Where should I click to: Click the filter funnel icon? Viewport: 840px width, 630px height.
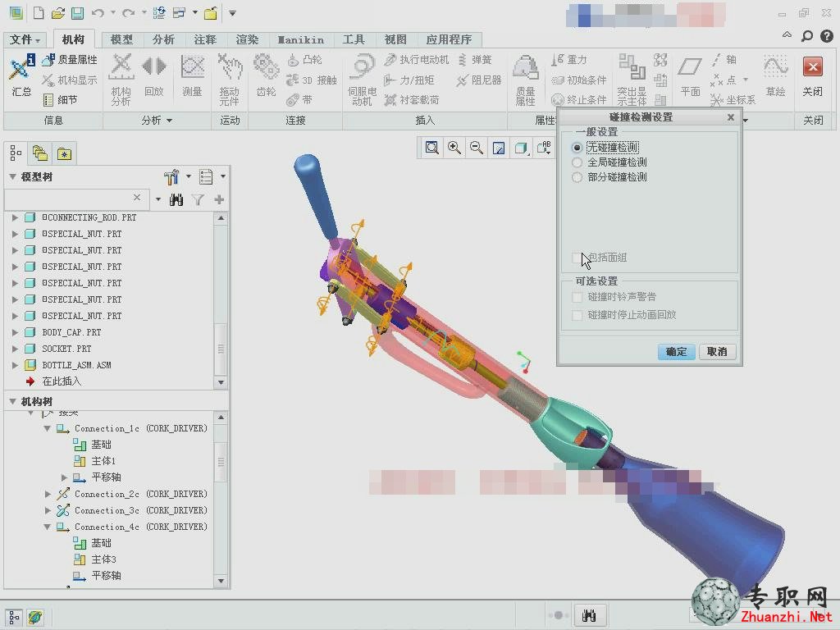[199, 200]
